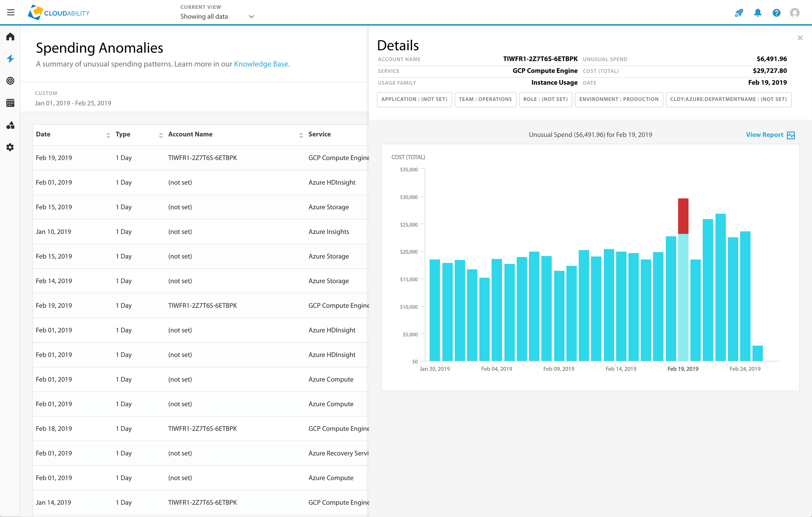The image size is (812, 517).
Task: Click the rocket icon in header
Action: (739, 13)
